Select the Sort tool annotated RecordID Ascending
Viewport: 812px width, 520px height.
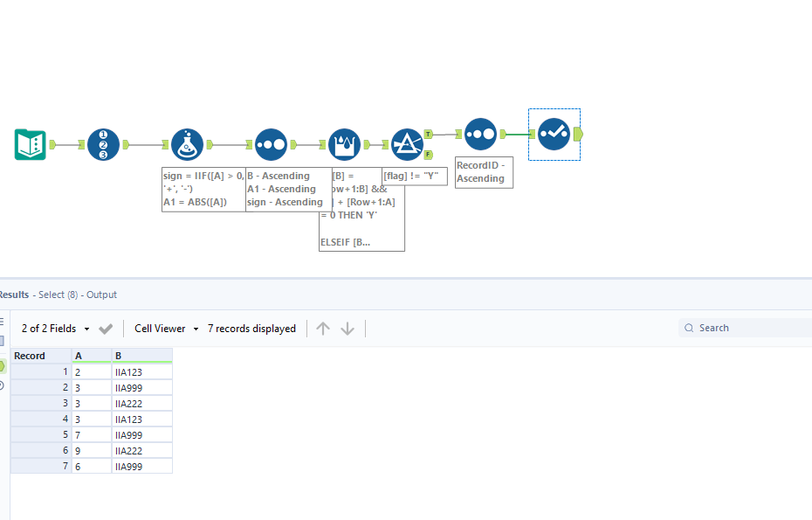(x=480, y=135)
